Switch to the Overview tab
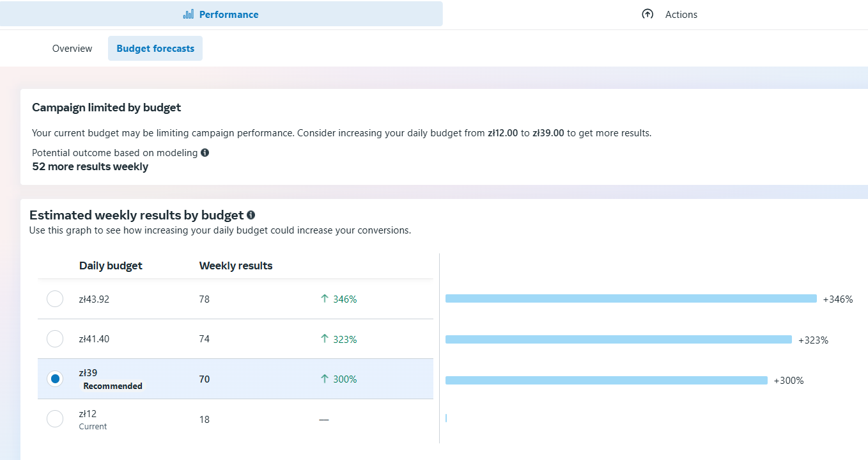Screen dimensions: 868x460 (72, 48)
